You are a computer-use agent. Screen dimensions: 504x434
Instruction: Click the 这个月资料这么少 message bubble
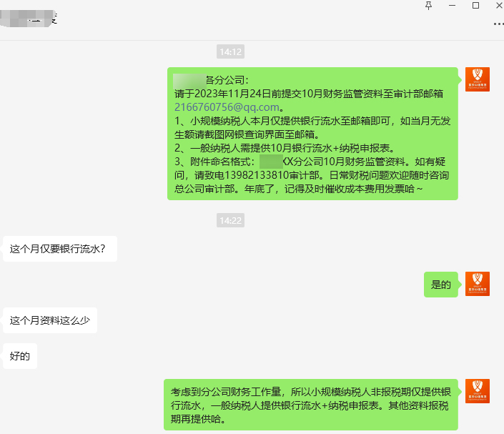(x=50, y=320)
